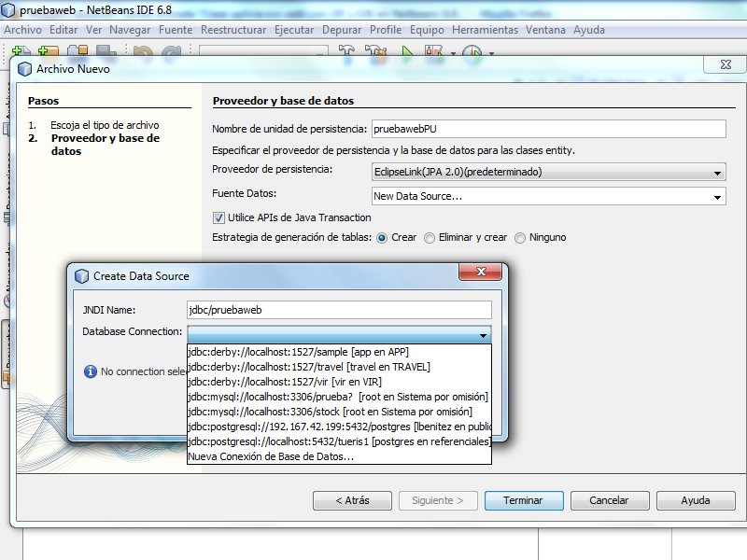Open the Profile Project dropdown arrow

[x=491, y=53]
